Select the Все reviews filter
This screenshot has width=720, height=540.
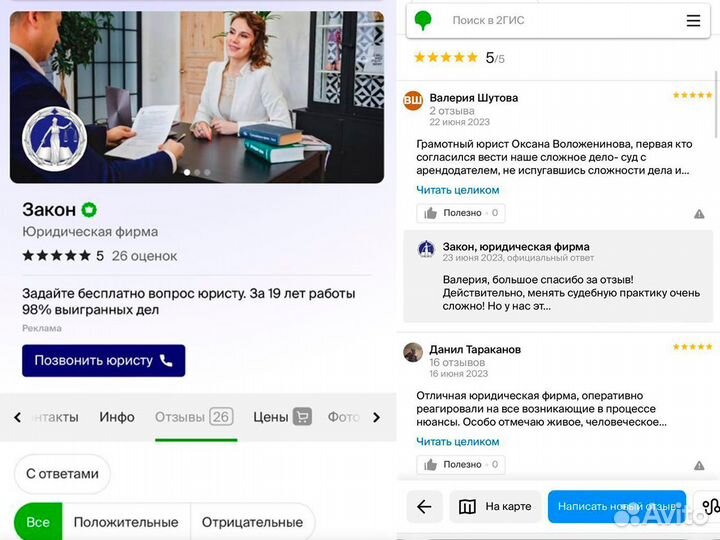(38, 522)
